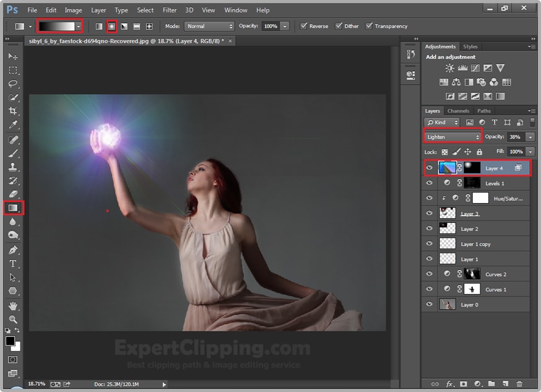Select the Horizontal Type tool

12,263
